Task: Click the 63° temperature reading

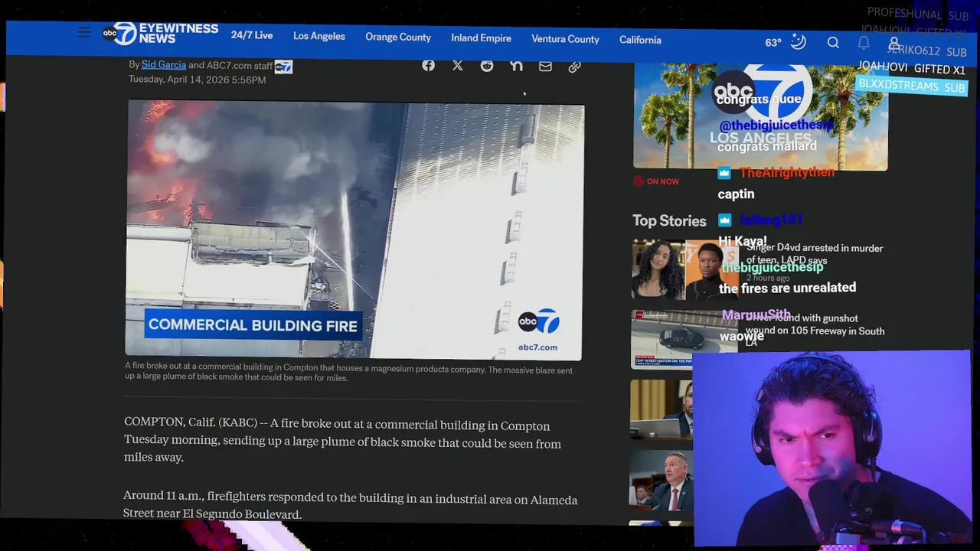Action: (x=773, y=43)
